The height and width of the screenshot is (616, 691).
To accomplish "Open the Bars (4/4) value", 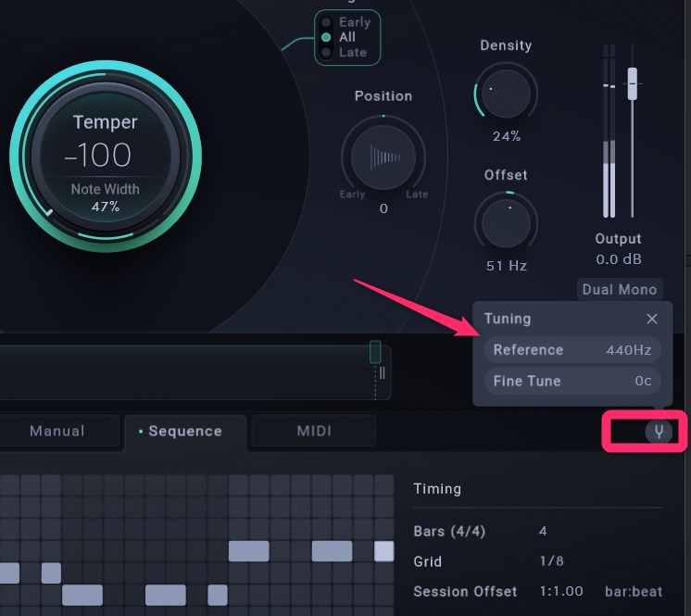I will click(x=543, y=532).
